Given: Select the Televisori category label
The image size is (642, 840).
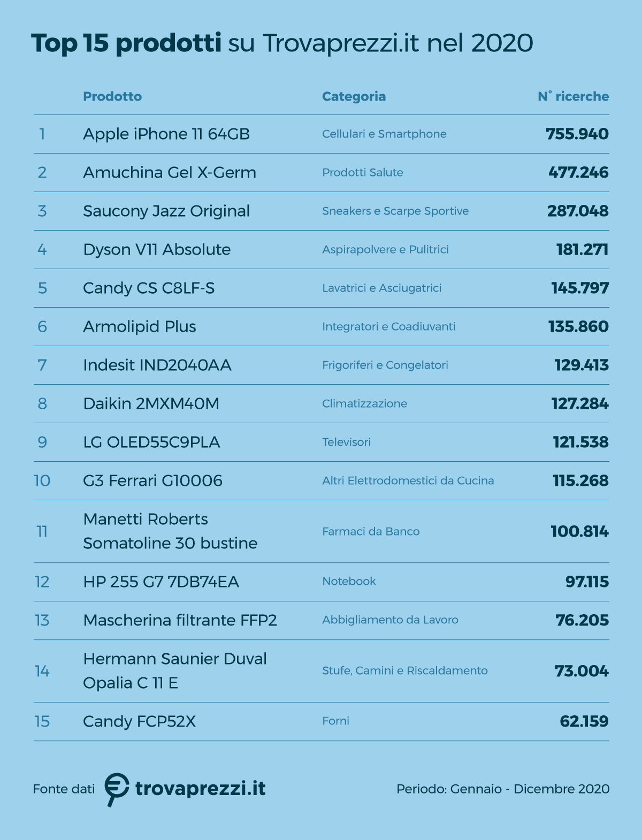Looking at the screenshot, I should coord(346,442).
